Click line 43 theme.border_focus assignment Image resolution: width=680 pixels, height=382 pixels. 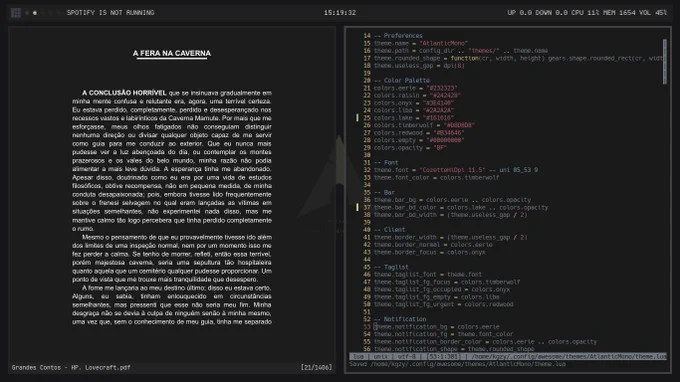[429, 252]
